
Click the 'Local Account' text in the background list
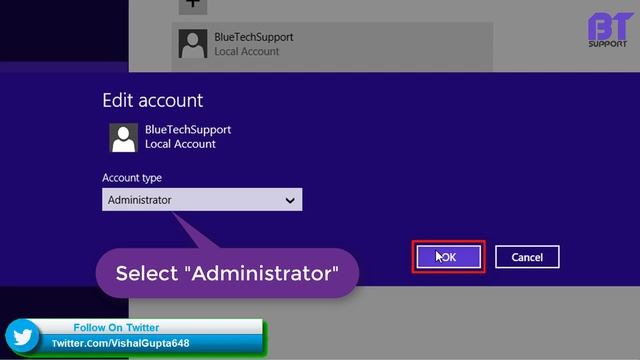tap(247, 51)
